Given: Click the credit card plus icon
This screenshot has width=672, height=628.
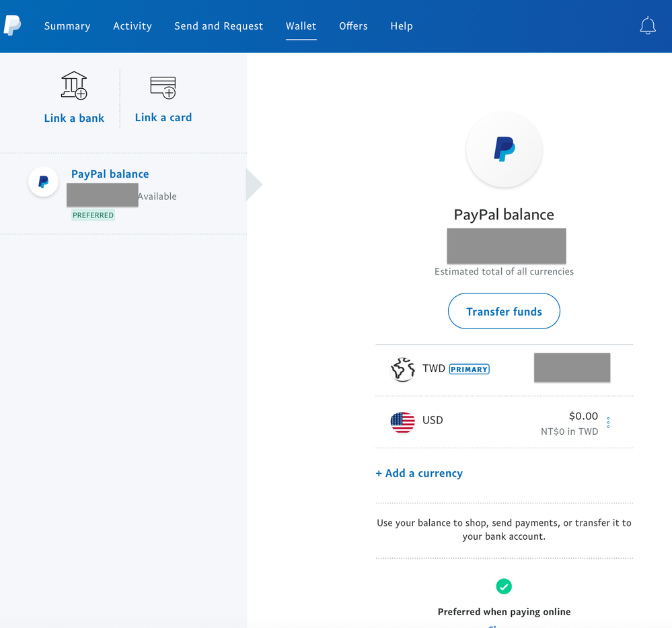Looking at the screenshot, I should coord(163,88).
